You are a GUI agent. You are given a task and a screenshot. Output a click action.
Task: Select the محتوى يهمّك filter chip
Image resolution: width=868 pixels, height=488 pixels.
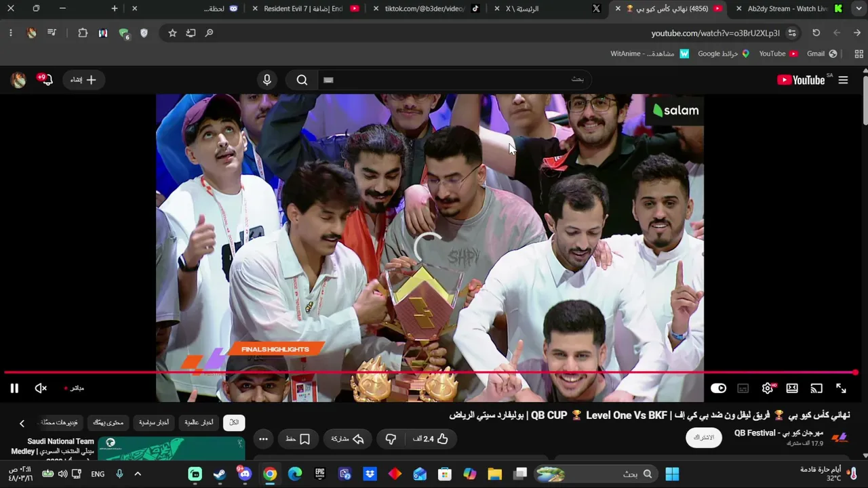tap(108, 423)
